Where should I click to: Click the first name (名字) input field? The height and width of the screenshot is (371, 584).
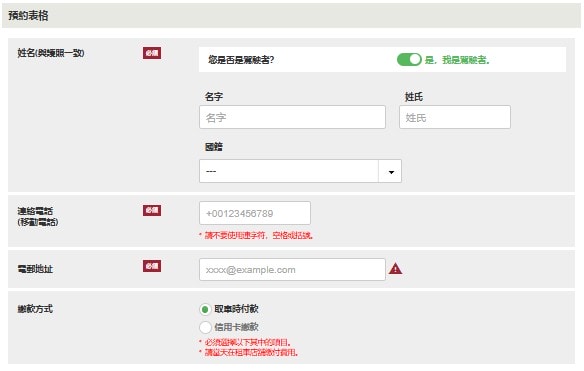coord(292,117)
